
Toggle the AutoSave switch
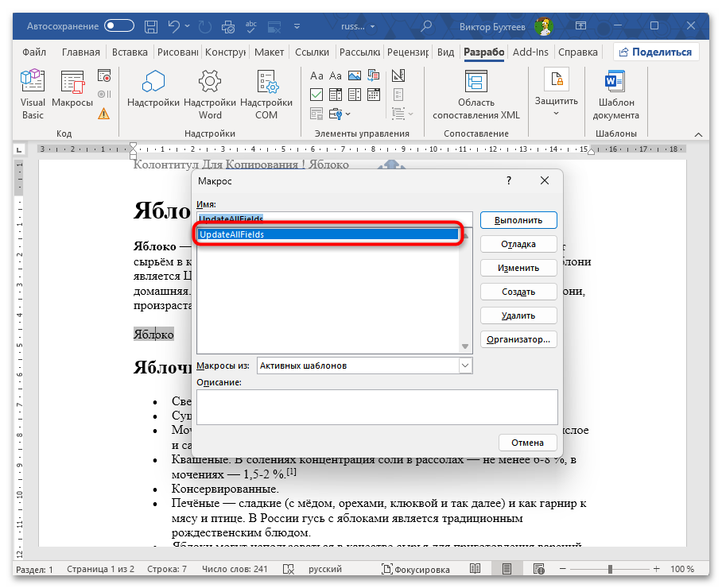(x=119, y=26)
